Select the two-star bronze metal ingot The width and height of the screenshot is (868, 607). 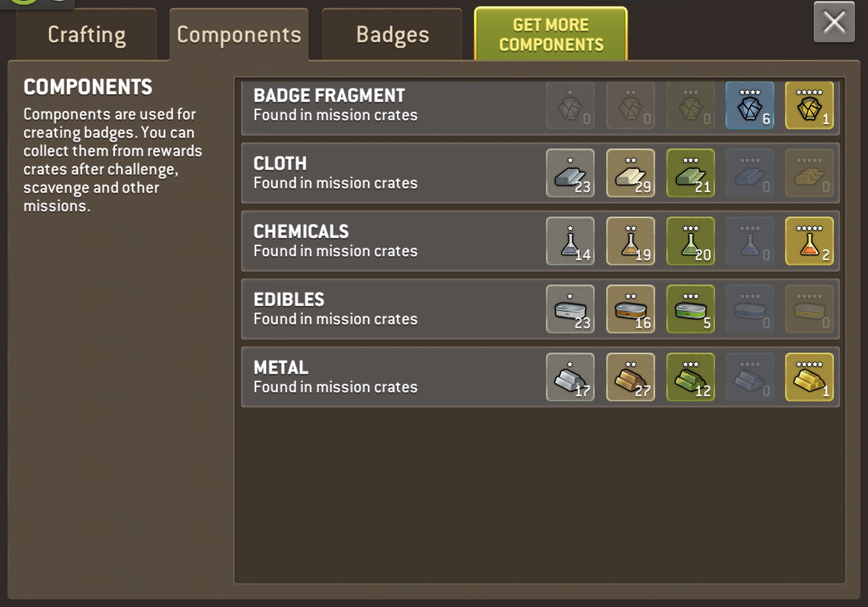[631, 377]
